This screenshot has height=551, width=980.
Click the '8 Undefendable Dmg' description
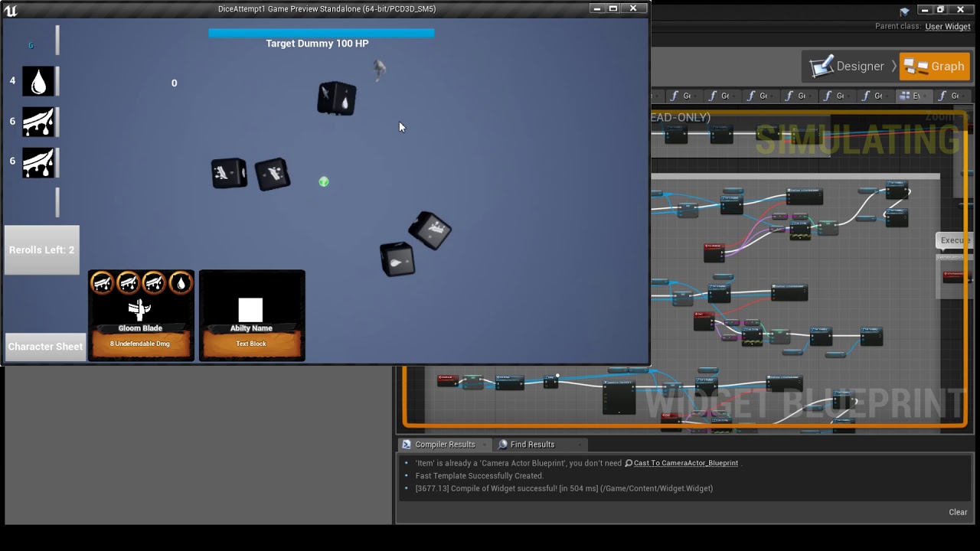(x=140, y=344)
